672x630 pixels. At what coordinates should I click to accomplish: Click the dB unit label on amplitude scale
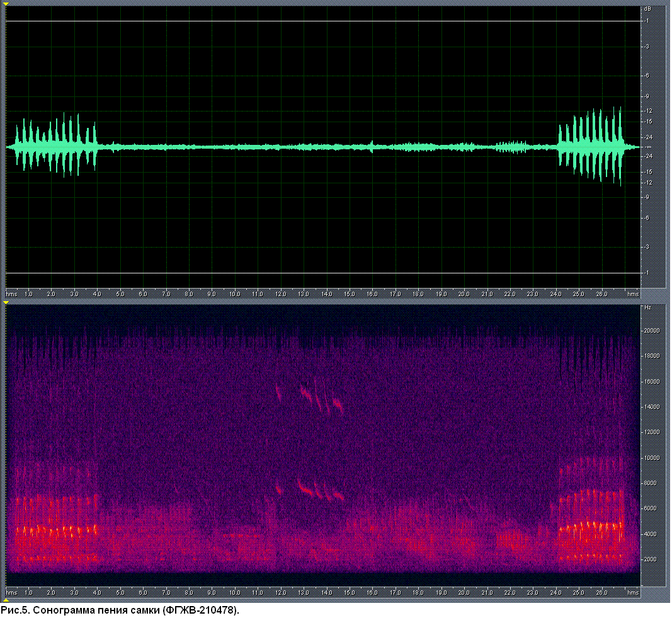click(647, 9)
